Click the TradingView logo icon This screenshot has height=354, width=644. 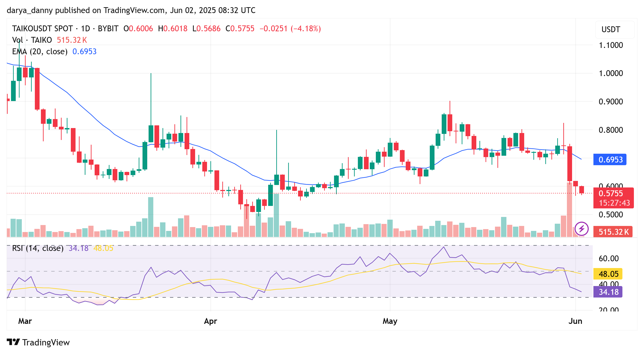click(x=13, y=342)
